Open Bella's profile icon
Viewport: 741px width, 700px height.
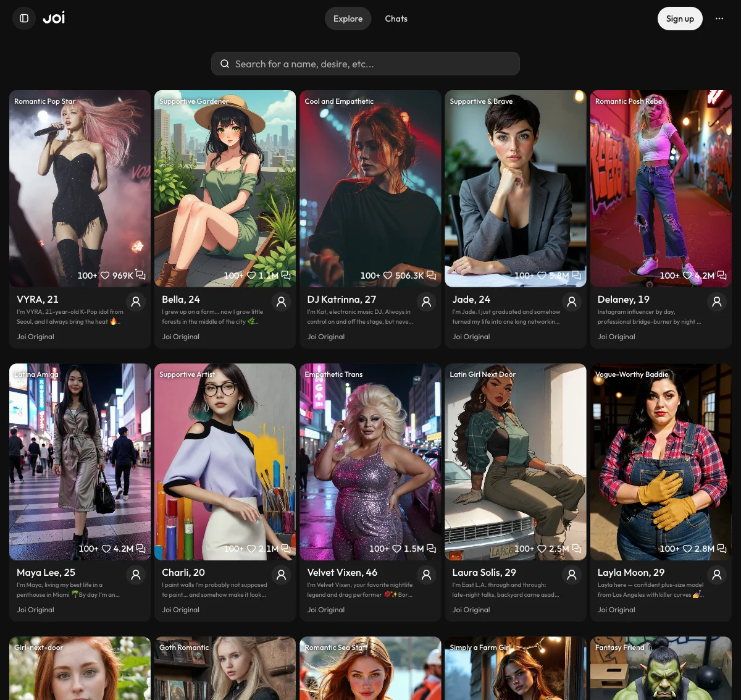tap(281, 302)
